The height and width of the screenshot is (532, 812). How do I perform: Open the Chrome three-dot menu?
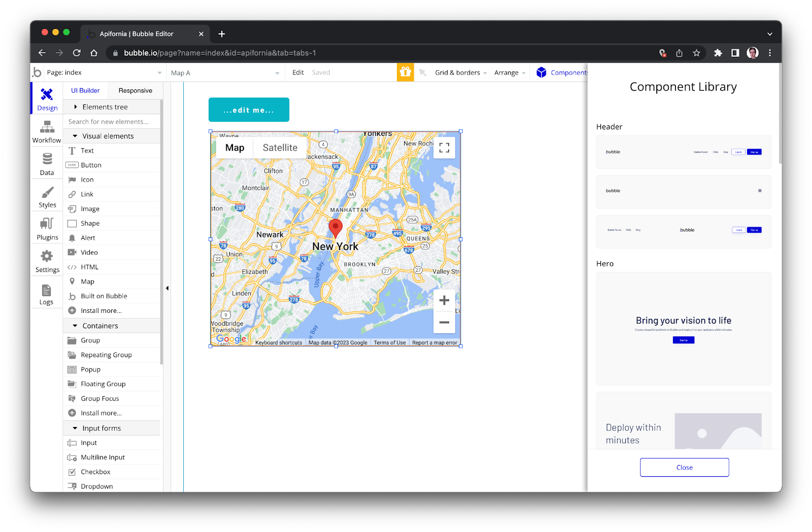769,53
